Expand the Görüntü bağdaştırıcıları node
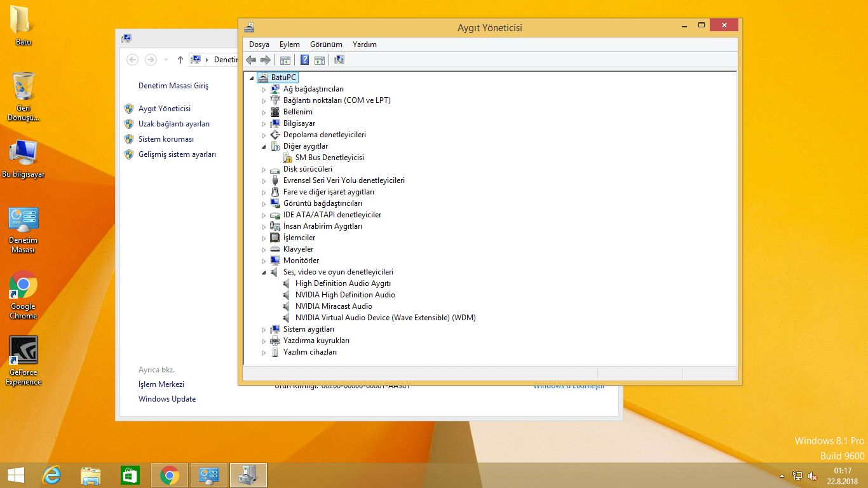868x488 pixels. 265,204
